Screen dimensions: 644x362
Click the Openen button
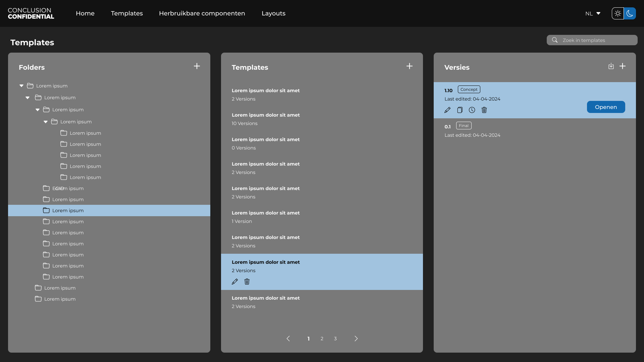(x=606, y=107)
